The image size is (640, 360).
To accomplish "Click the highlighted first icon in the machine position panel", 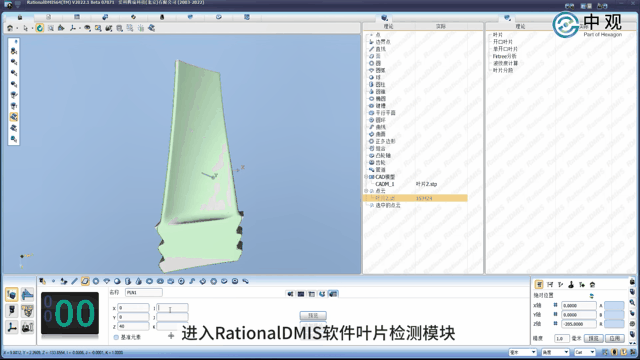I will pyautogui.click(x=539, y=284).
